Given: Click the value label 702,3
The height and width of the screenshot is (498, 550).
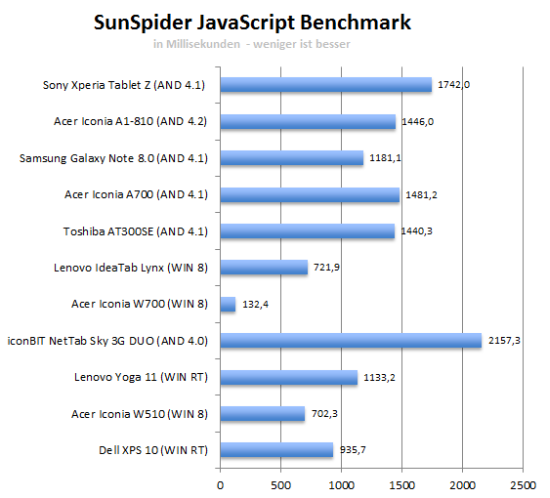Looking at the screenshot, I should coord(324,414).
